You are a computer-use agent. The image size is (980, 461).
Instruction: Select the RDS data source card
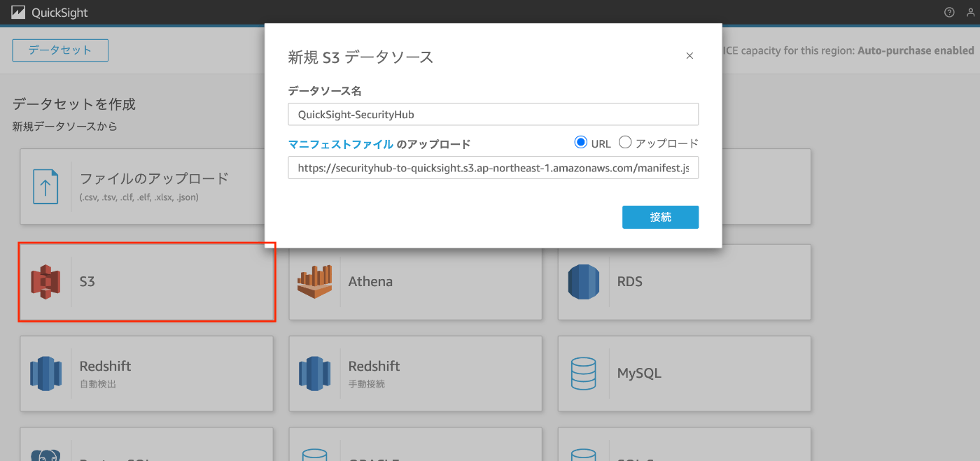(x=685, y=282)
